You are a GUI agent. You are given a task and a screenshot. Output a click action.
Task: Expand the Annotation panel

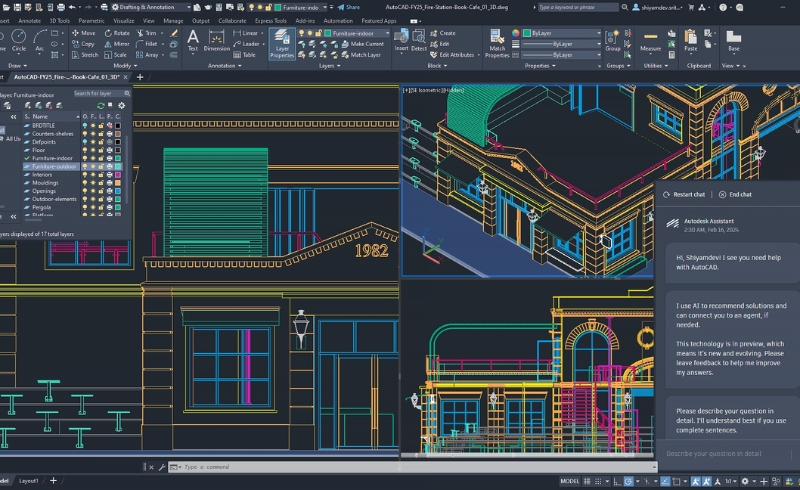(x=224, y=66)
